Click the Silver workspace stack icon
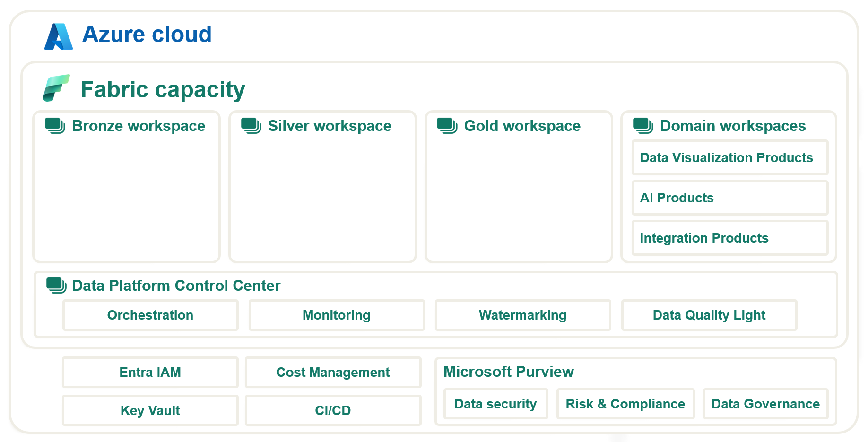The image size is (868, 442). 252,126
